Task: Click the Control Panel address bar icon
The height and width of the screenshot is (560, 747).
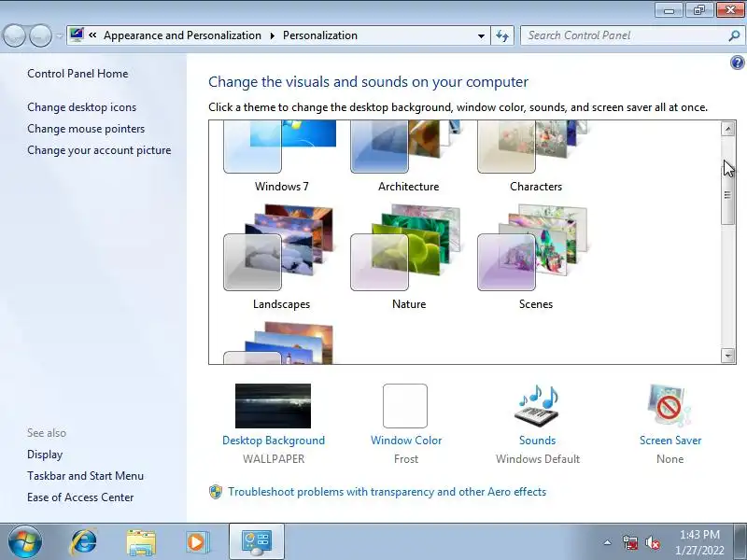Action: tap(77, 35)
